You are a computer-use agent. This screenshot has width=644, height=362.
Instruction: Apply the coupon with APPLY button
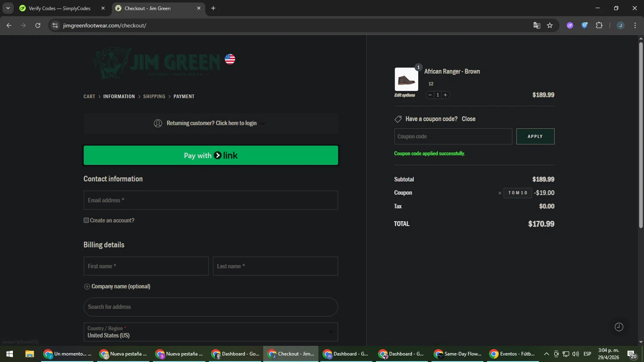(535, 136)
